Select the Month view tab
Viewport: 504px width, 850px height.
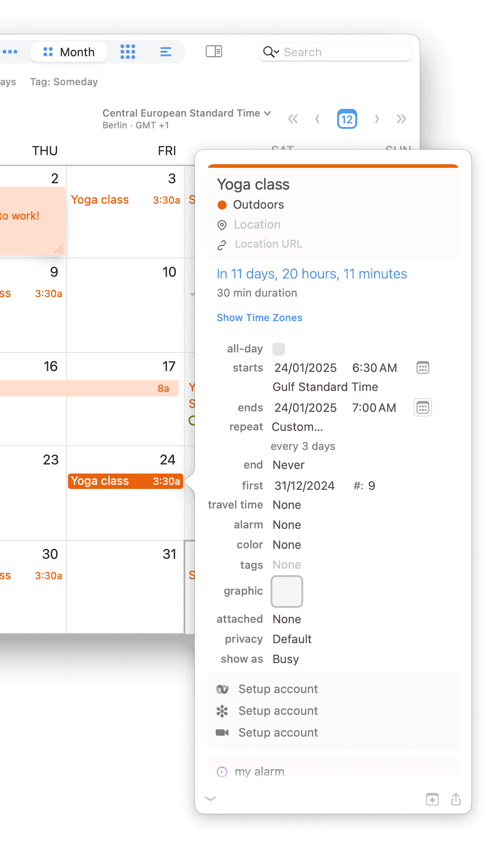point(69,52)
